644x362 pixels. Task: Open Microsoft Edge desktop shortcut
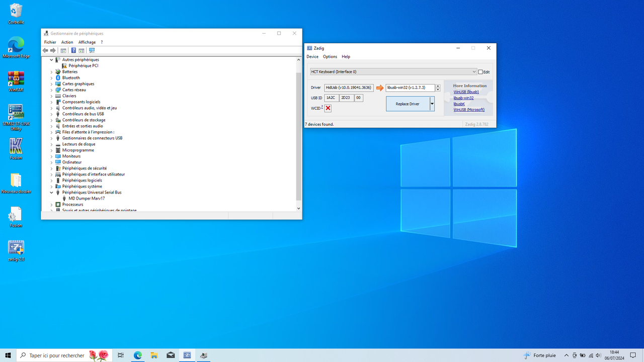tap(16, 47)
